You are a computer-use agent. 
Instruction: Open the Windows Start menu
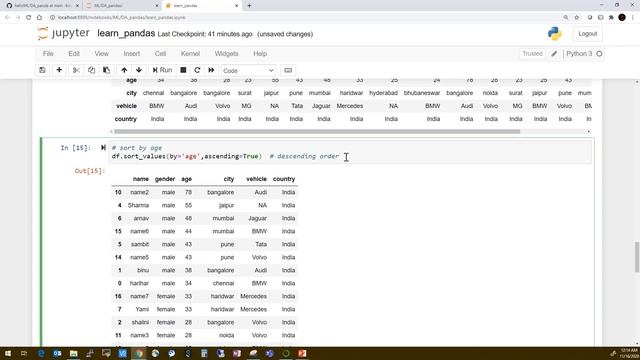[x=8, y=353]
